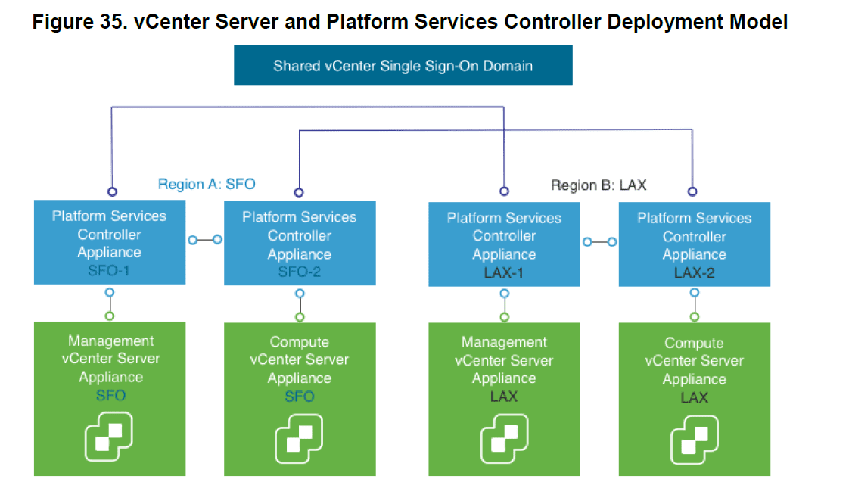Expand the Platform Services Controller LAX-2 box
The width and height of the screenshot is (852, 504).
pos(694,244)
